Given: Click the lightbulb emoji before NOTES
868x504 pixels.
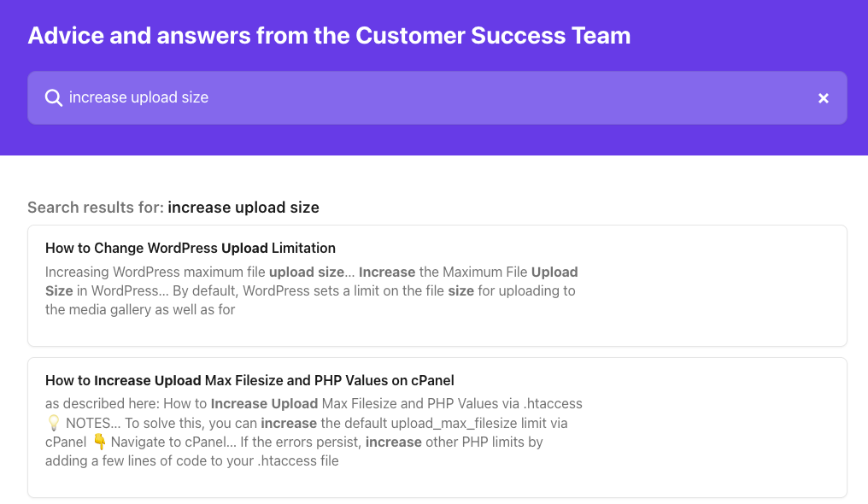Looking at the screenshot, I should pos(53,423).
